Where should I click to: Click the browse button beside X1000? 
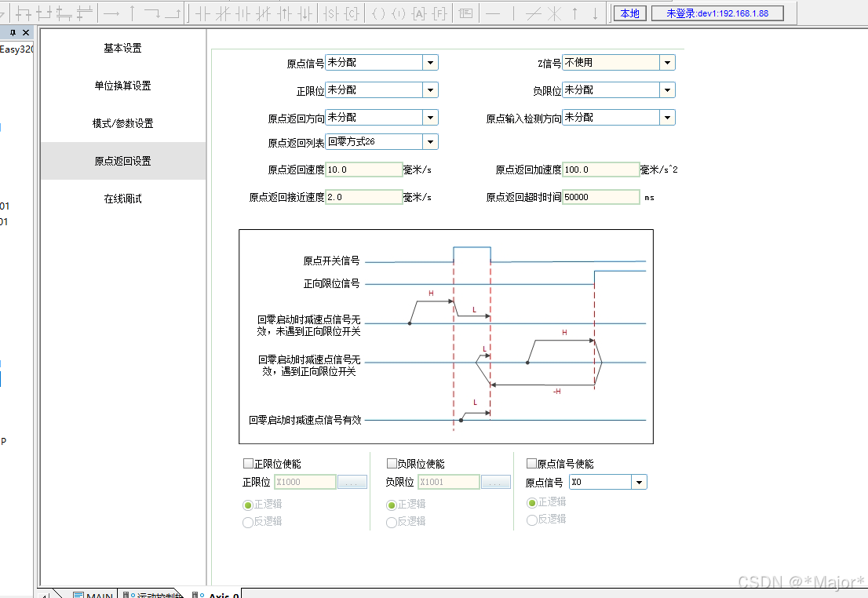(x=352, y=483)
